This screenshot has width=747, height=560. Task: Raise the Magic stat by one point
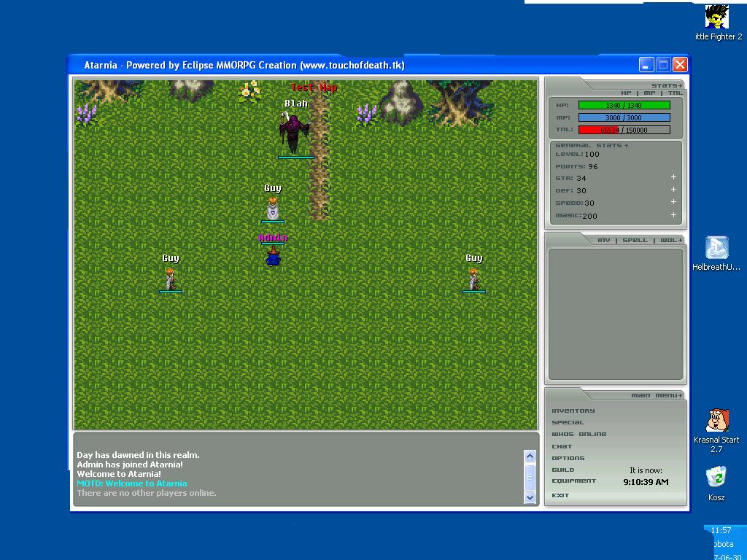673,215
